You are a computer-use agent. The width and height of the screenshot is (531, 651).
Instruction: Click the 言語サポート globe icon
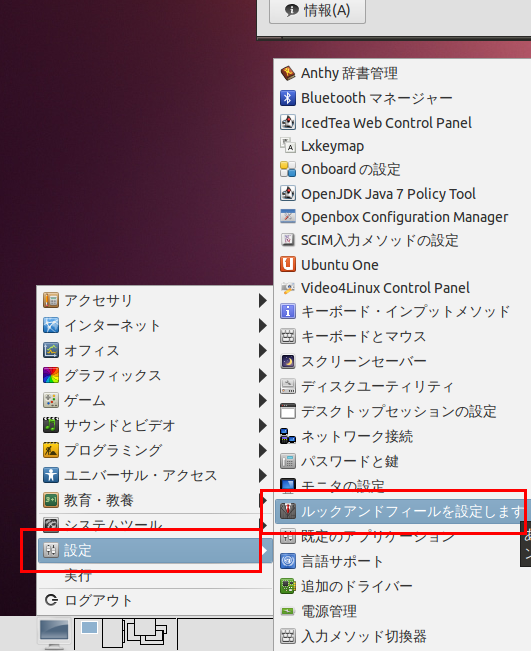point(288,561)
